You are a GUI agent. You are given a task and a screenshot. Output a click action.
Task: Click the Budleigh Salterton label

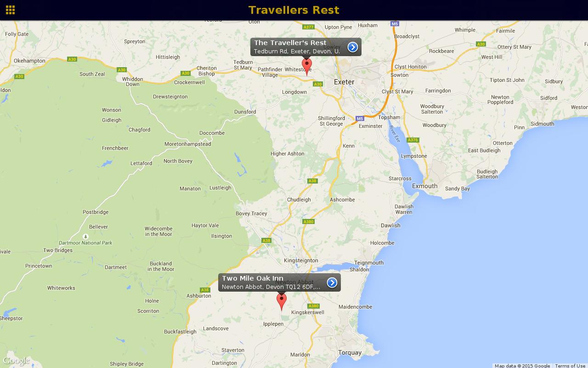487,174
